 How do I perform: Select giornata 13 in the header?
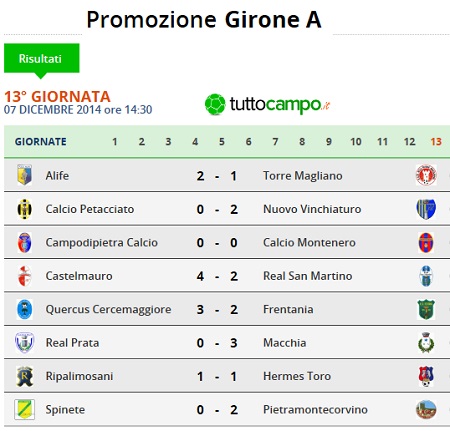coord(436,142)
